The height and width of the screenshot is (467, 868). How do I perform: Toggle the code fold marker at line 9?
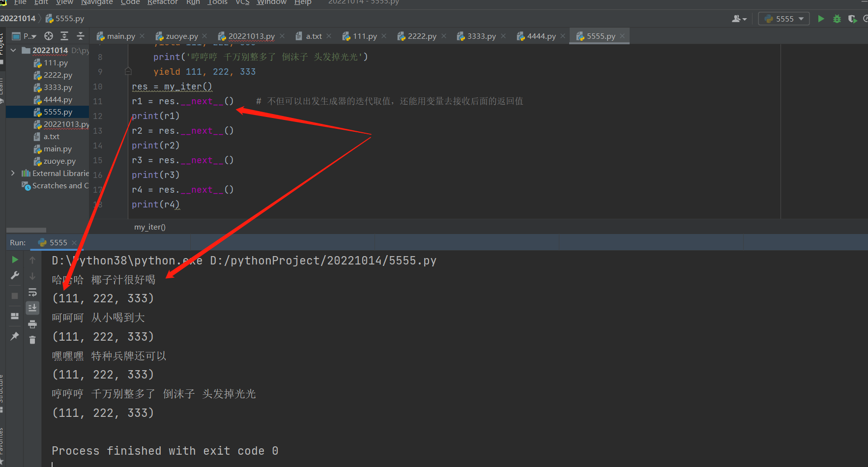(128, 71)
